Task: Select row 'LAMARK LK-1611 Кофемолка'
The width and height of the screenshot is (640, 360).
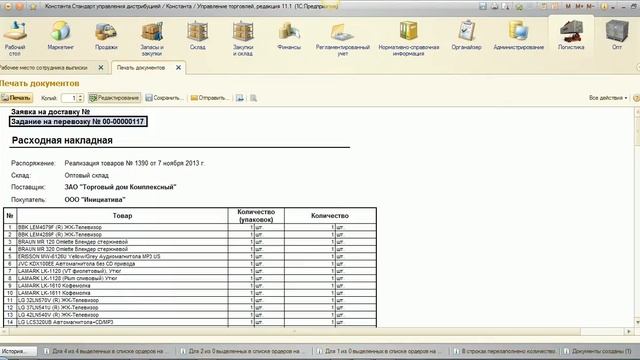Action: click(x=190, y=293)
